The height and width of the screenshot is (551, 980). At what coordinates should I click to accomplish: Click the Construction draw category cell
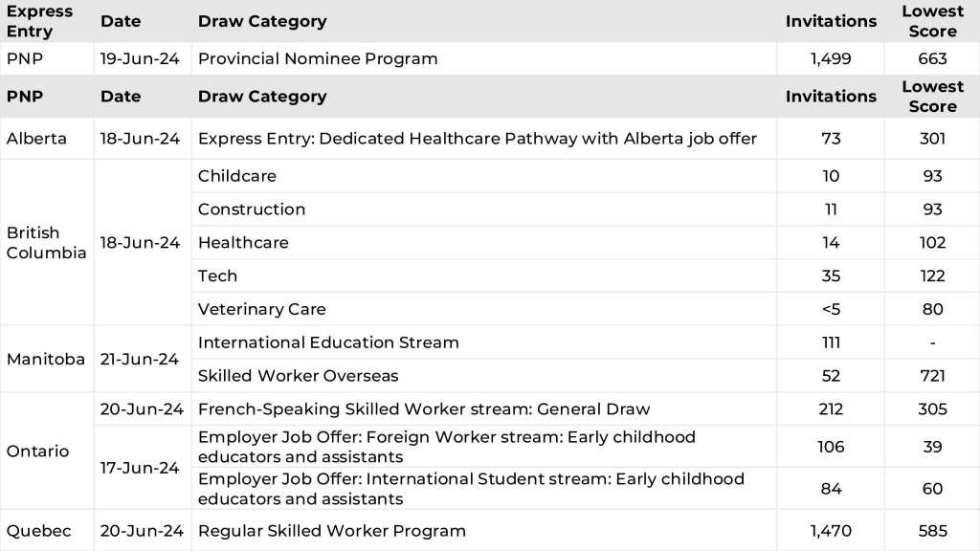[252, 209]
